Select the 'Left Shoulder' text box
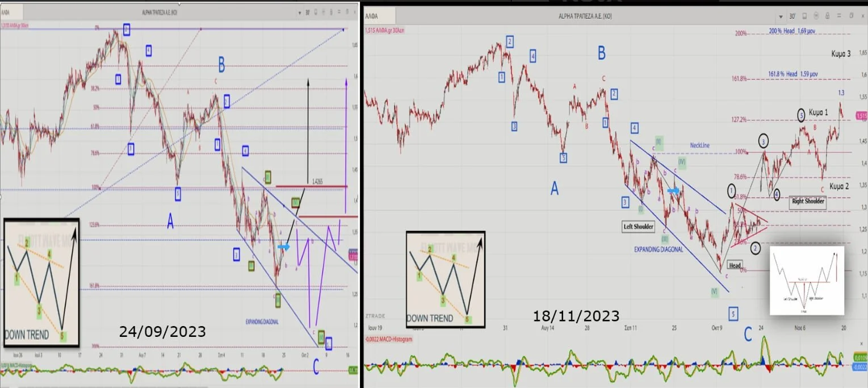The image size is (868, 388). pyautogui.click(x=639, y=227)
